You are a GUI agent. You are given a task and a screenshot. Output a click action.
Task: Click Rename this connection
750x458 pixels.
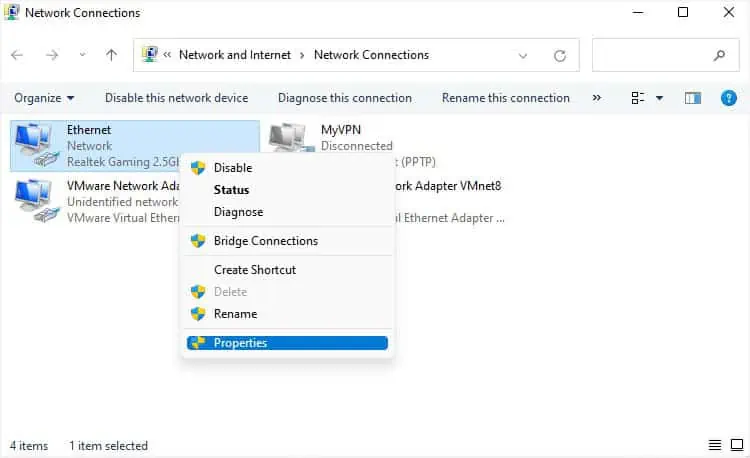[506, 98]
